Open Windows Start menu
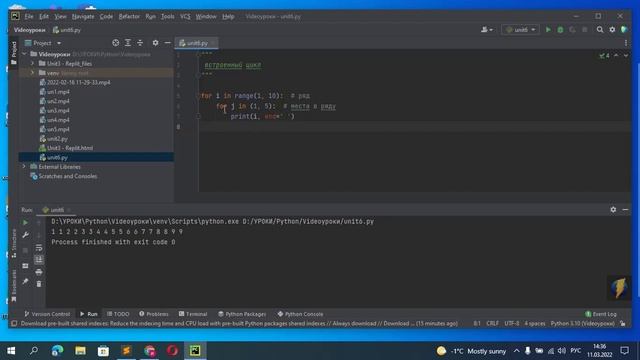 pos(11,351)
